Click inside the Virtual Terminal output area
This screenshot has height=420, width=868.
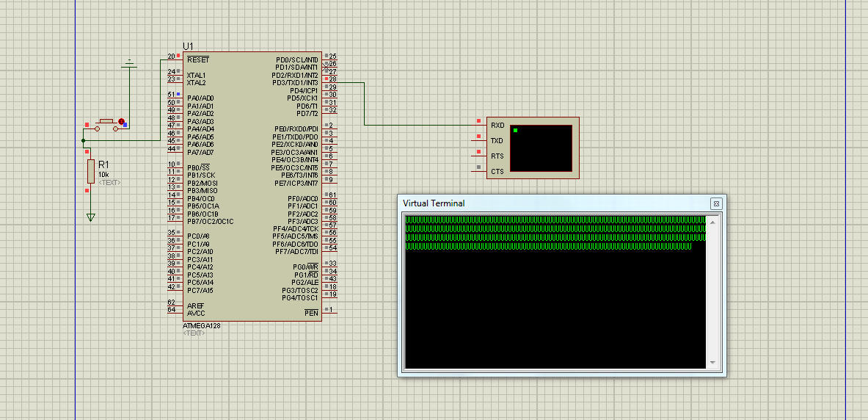[x=555, y=292]
